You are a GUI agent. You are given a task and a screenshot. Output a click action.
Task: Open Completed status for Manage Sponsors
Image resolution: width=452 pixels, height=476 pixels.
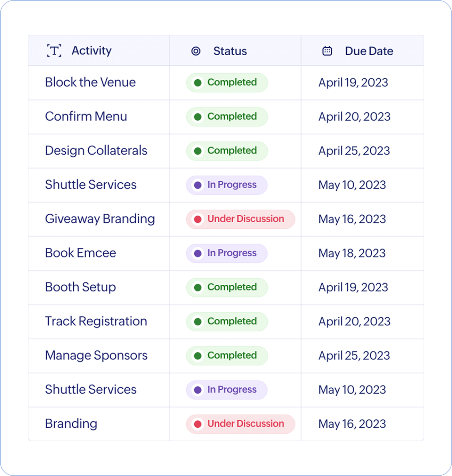click(227, 356)
